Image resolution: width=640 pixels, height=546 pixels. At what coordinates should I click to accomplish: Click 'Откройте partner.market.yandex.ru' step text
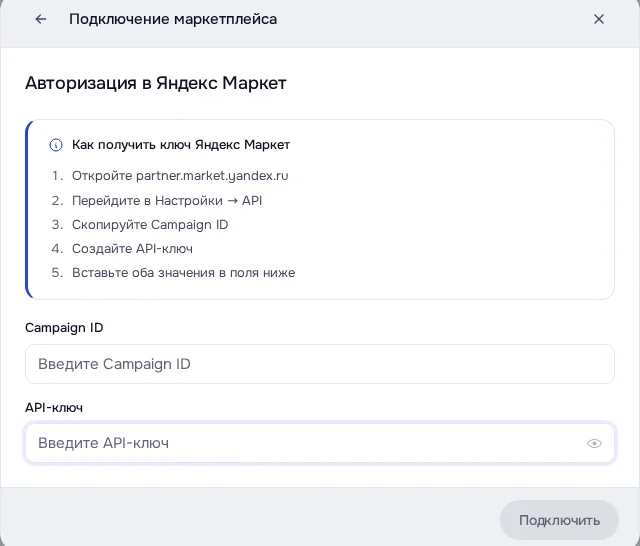[x=180, y=176]
